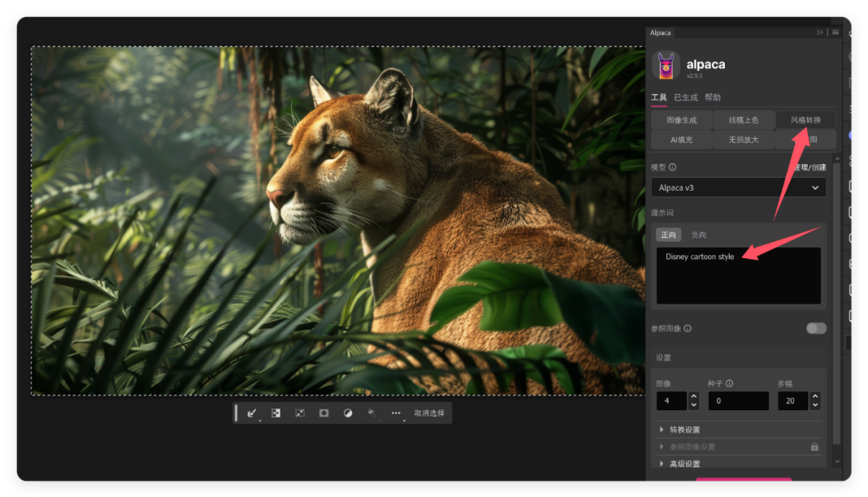
Task: Click the fill selection bucket icon
Action: 371,413
